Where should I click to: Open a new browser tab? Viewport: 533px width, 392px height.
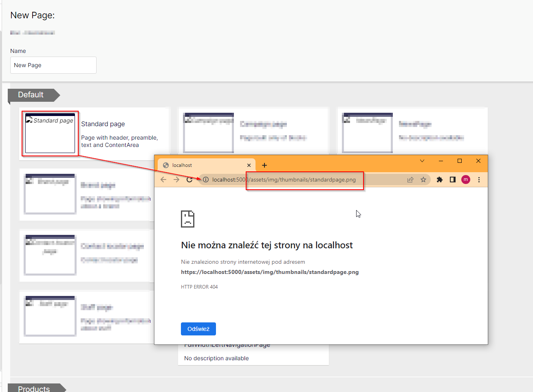[x=264, y=165]
